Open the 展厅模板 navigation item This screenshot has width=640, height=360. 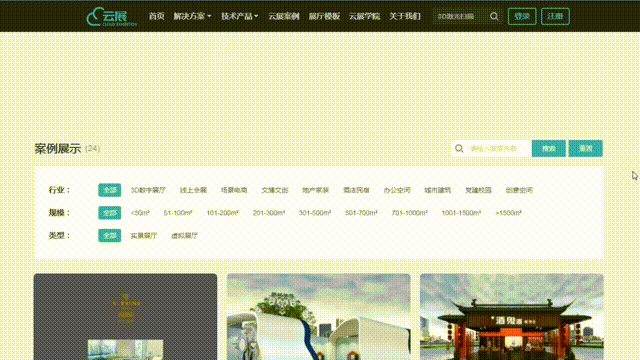(x=324, y=16)
